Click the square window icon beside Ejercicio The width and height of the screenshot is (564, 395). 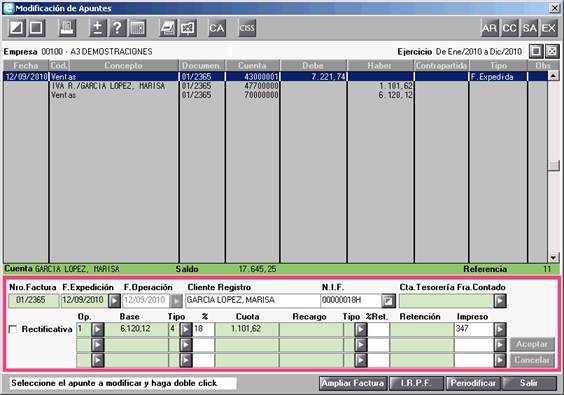pyautogui.click(x=536, y=51)
